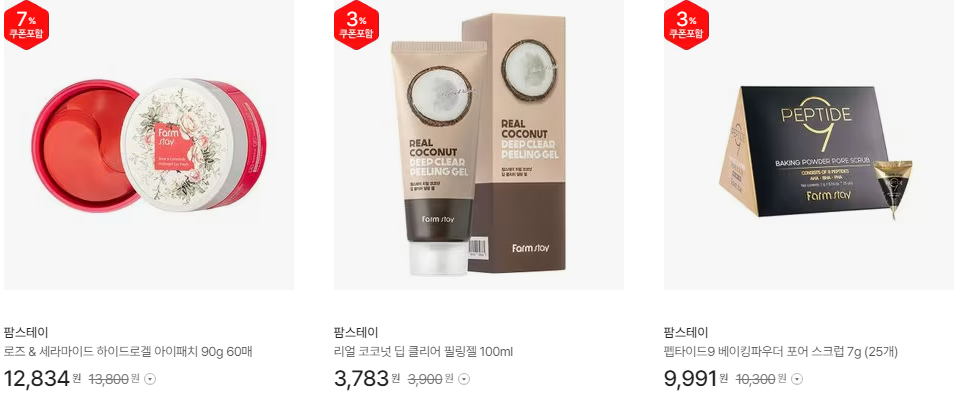Click 팜스테이 brand name above pore scrub
The image size is (955, 410).
point(686,333)
